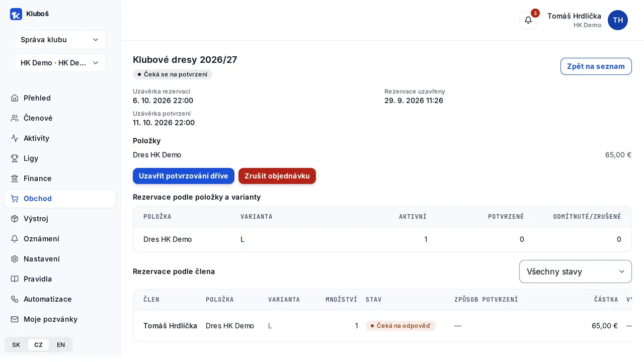The image size is (644, 362).
Task: Click the Aktivity pulse icon
Action: tap(15, 138)
